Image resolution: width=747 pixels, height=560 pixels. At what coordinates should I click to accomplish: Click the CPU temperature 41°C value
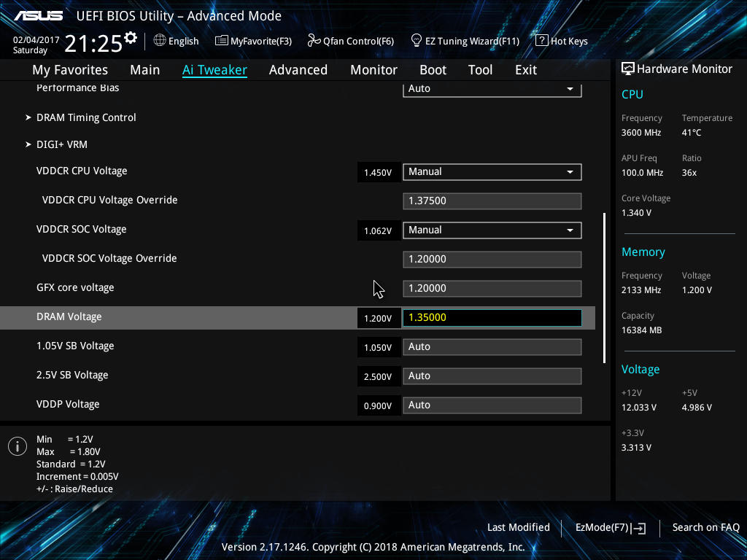coord(692,133)
